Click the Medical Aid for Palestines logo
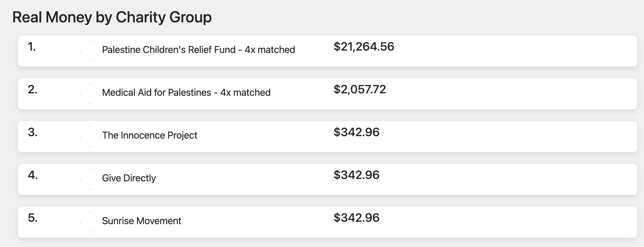Image resolution: width=644 pixels, height=247 pixels. (90, 94)
